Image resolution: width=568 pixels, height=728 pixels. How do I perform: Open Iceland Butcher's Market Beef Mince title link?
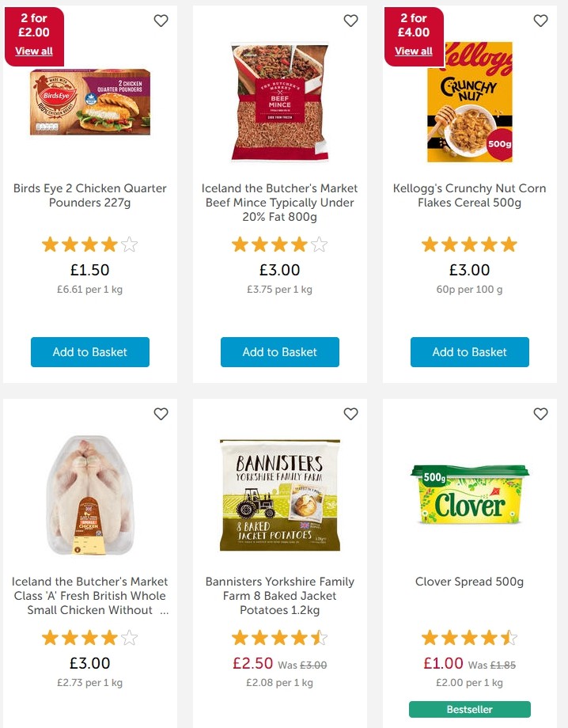pyautogui.click(x=280, y=203)
